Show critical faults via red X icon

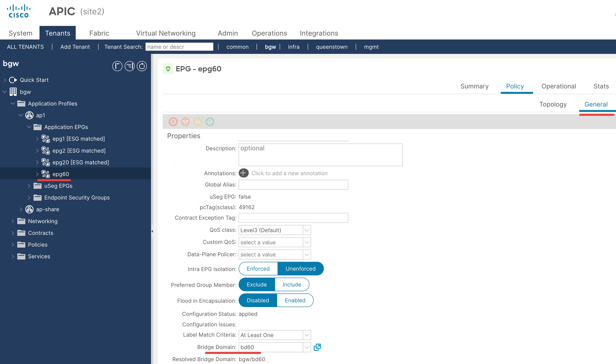(173, 122)
